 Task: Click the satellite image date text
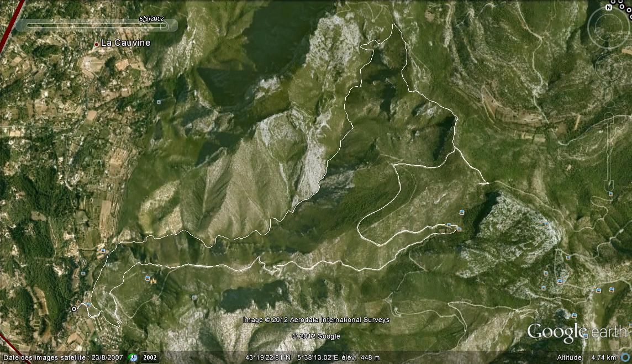63,357
